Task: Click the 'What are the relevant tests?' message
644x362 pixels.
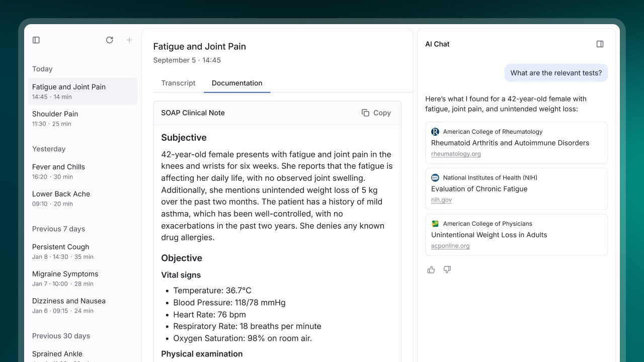Action: pyautogui.click(x=556, y=73)
